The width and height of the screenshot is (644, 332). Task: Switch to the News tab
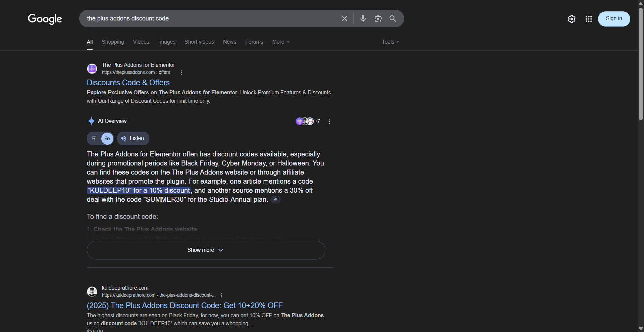point(229,42)
